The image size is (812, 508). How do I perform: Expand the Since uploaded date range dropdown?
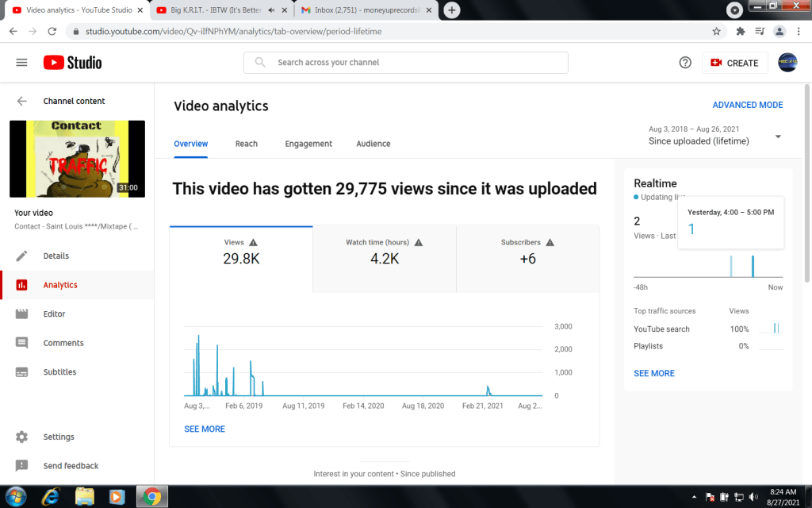coord(777,137)
